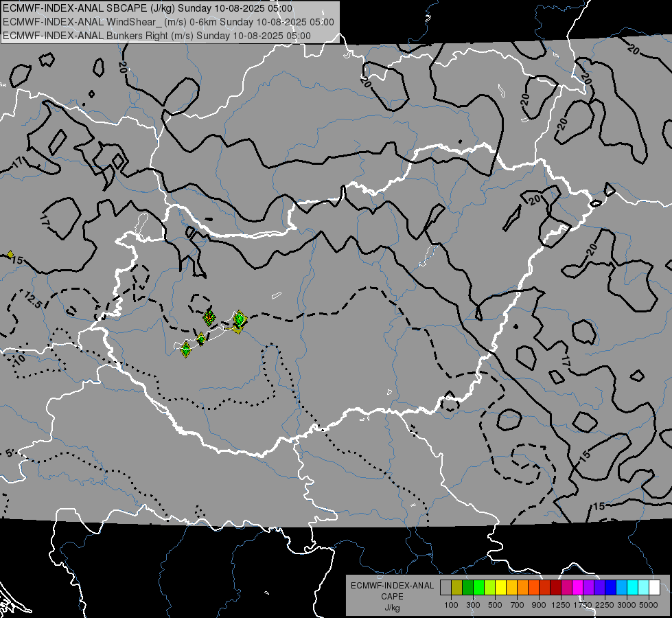Select the gray swatch in CAPE legend
The image size is (672, 618).
point(445,588)
